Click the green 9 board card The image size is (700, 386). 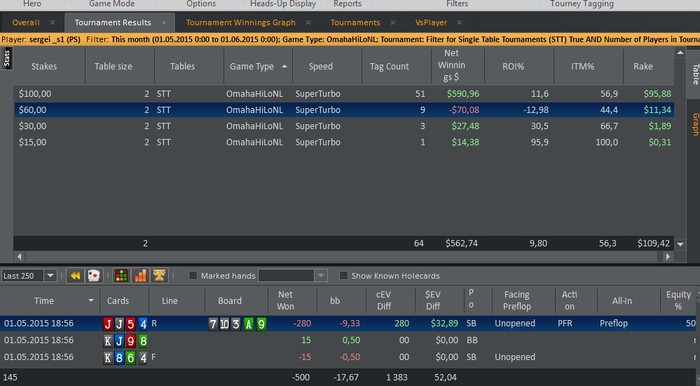[x=262, y=324]
